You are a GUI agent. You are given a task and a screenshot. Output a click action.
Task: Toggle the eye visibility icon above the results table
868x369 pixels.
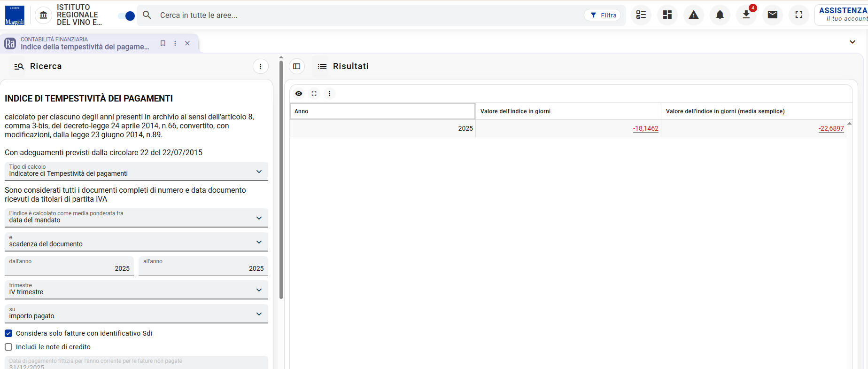point(299,94)
